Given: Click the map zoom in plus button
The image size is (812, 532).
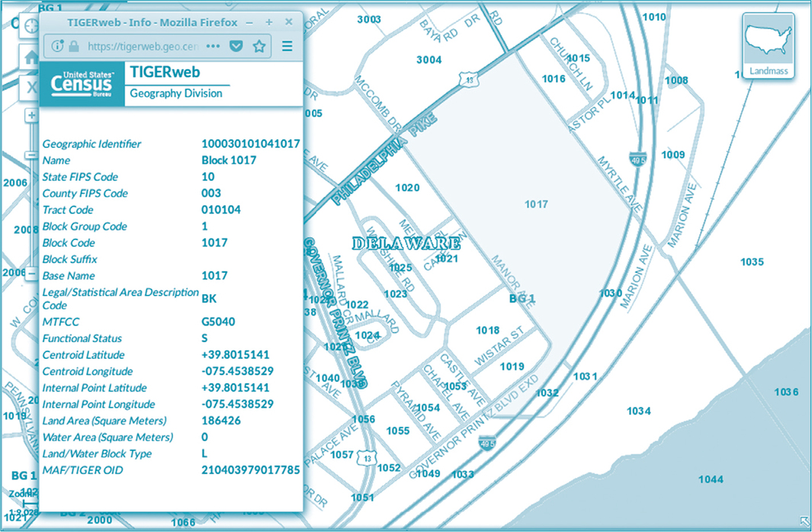Looking at the screenshot, I should pos(31,116).
